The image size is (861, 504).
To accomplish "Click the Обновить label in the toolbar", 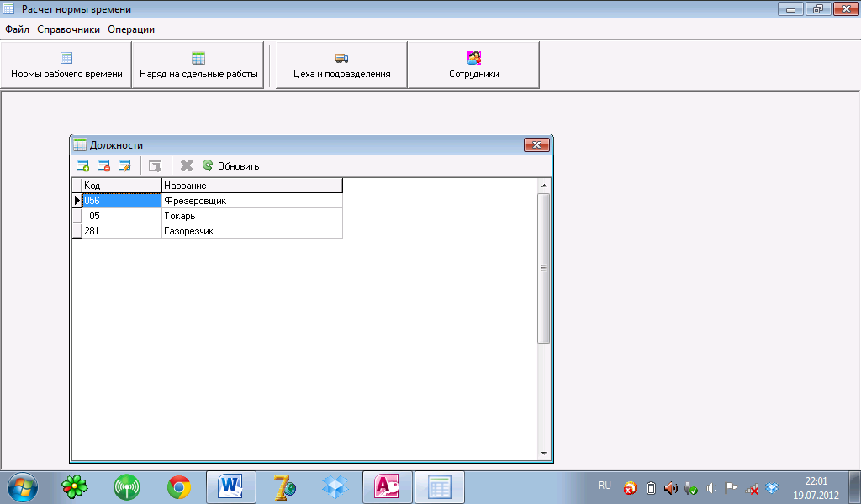I will [238, 166].
